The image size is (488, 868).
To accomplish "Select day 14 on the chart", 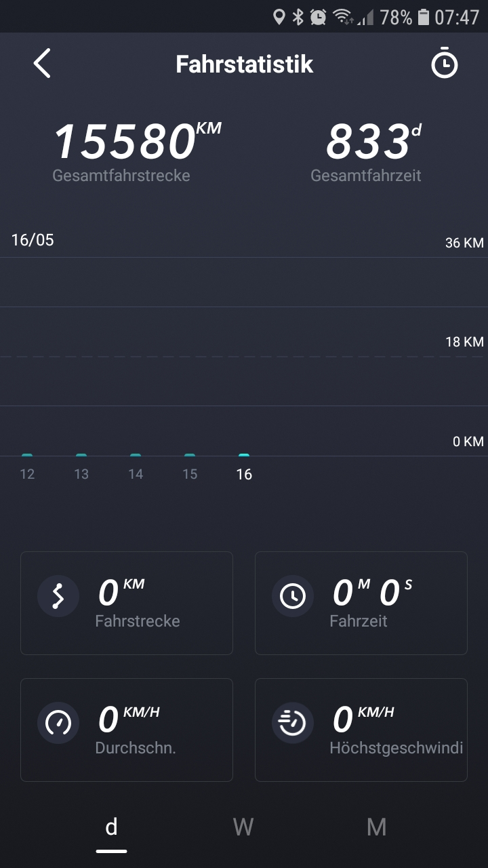I will tap(136, 474).
